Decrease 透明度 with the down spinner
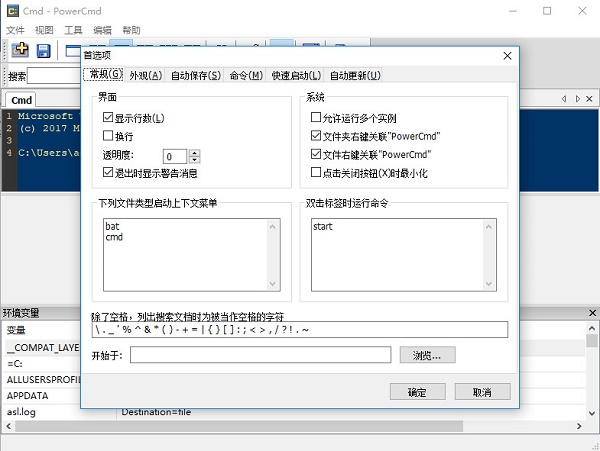Viewport: 600px width, 451px height. point(194,160)
